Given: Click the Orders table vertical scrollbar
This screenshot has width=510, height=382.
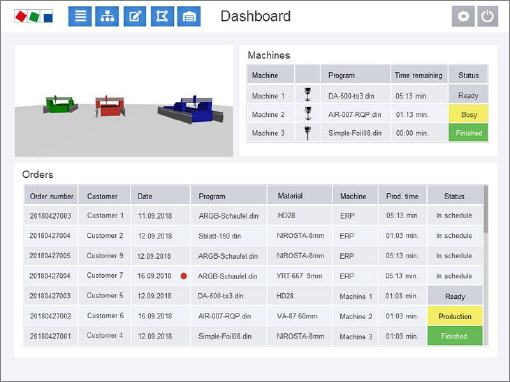Looking at the screenshot, I should [x=486, y=209].
